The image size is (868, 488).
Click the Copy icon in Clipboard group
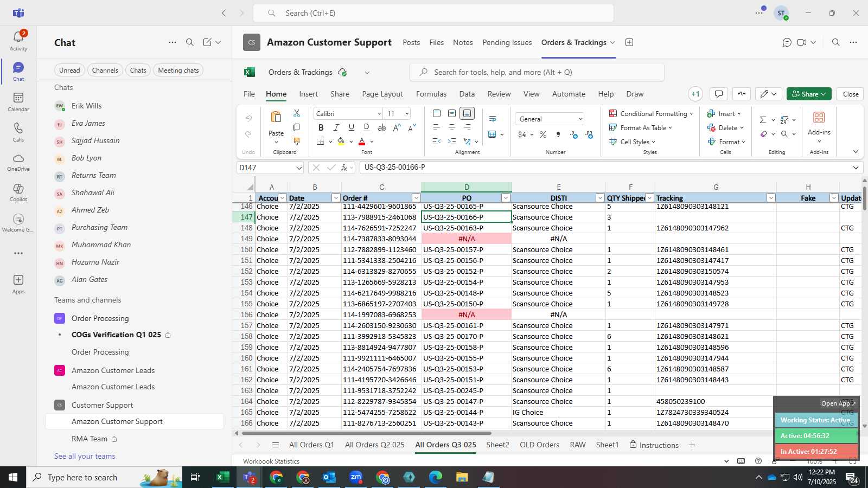coord(297,127)
